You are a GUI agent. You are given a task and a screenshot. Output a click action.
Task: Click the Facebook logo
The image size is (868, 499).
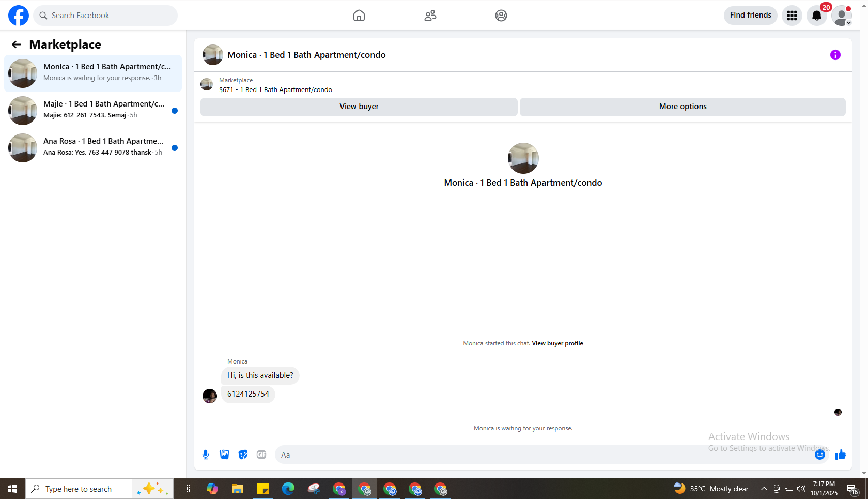coord(19,16)
